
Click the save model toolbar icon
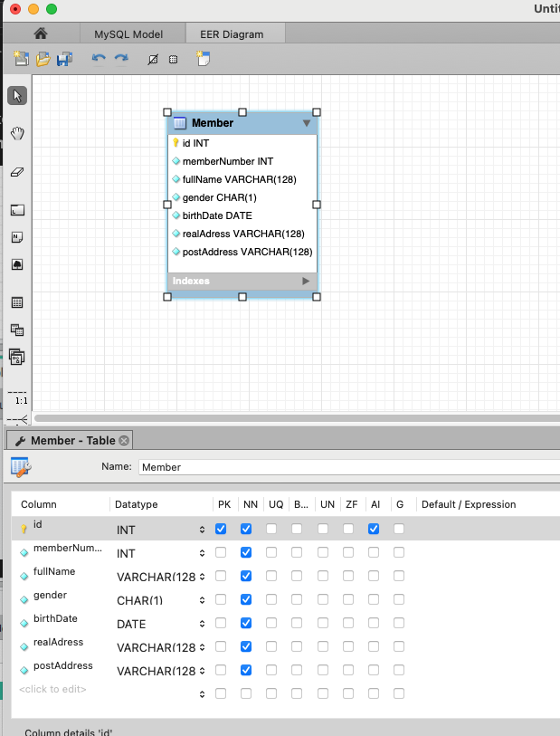click(x=64, y=59)
